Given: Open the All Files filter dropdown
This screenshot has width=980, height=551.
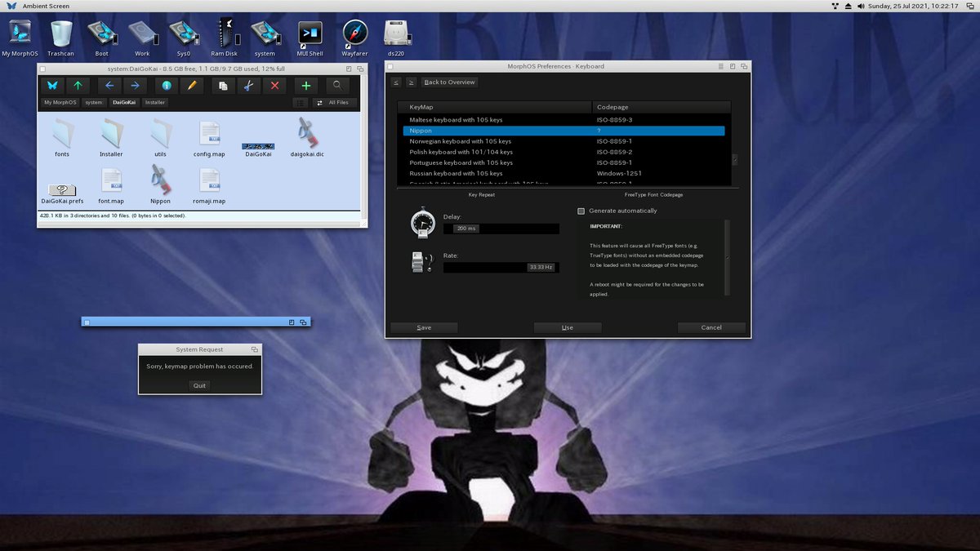Looking at the screenshot, I should point(335,103).
